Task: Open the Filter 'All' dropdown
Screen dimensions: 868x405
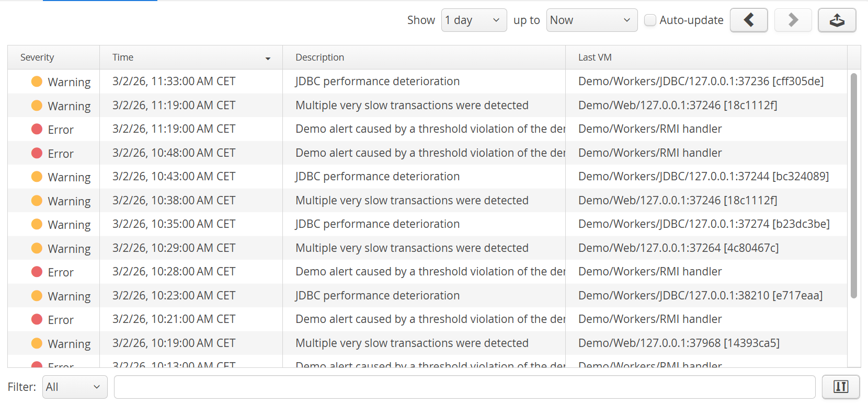Action: [x=74, y=387]
